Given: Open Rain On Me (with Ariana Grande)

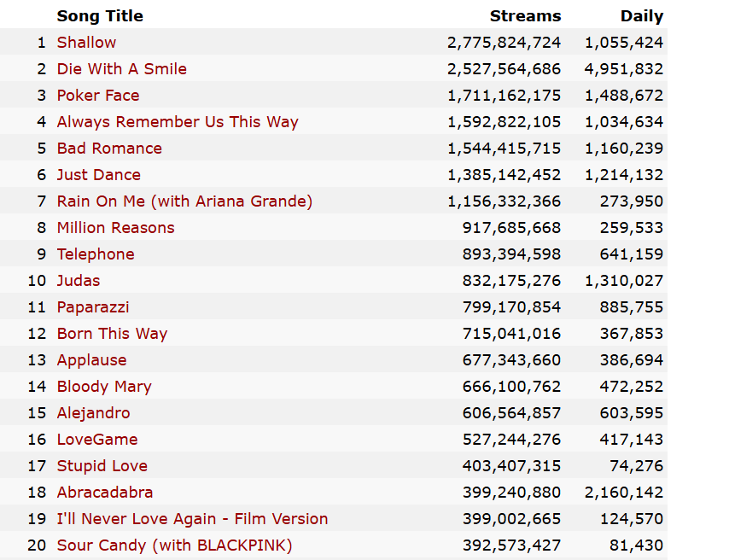Looking at the screenshot, I should [184, 201].
